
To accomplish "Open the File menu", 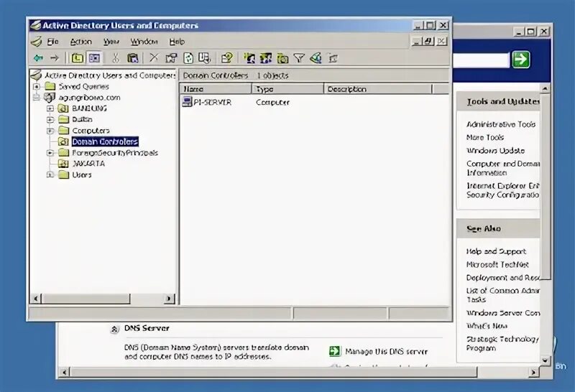I will pyautogui.click(x=52, y=42).
